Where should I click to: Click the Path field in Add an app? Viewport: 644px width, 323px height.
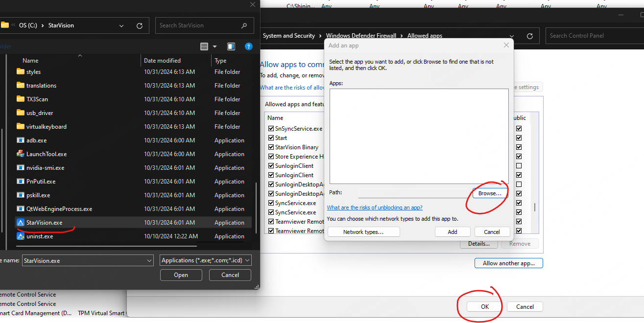414,193
